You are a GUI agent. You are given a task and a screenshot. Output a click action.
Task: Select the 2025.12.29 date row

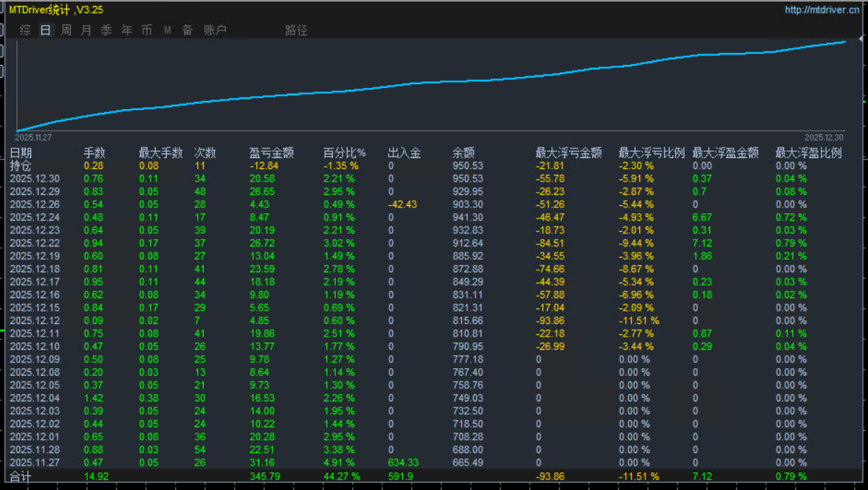pyautogui.click(x=434, y=192)
